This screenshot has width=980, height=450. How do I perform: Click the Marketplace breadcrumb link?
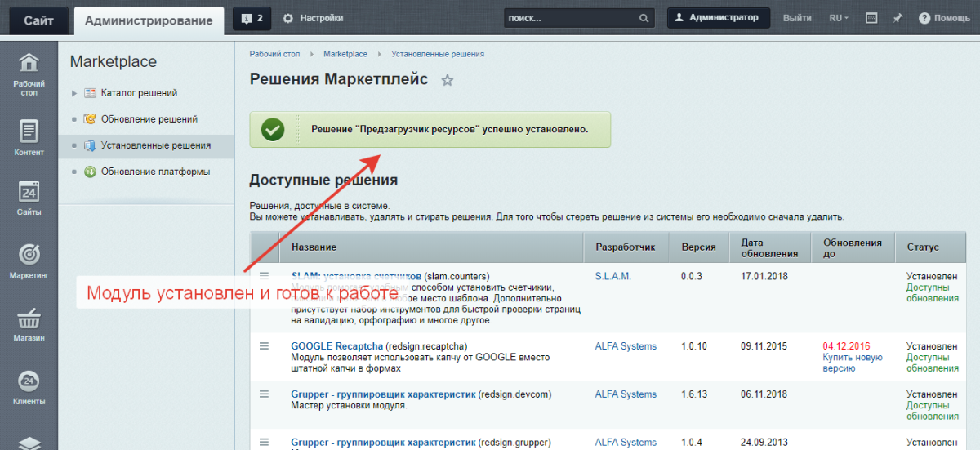tap(345, 54)
